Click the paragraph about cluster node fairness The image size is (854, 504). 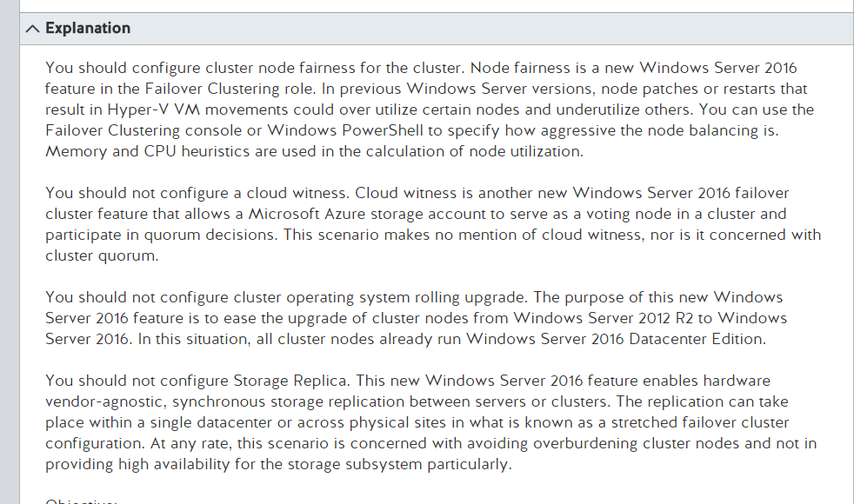(430, 109)
